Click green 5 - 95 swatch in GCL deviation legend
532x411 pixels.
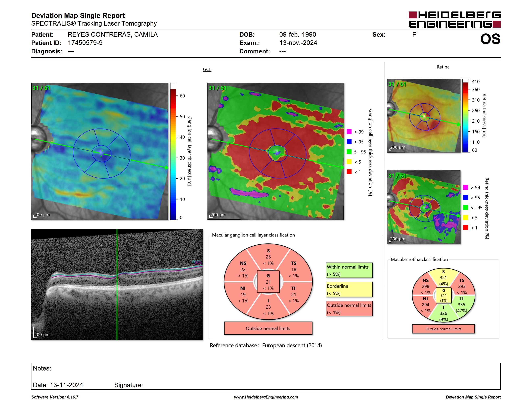(349, 152)
